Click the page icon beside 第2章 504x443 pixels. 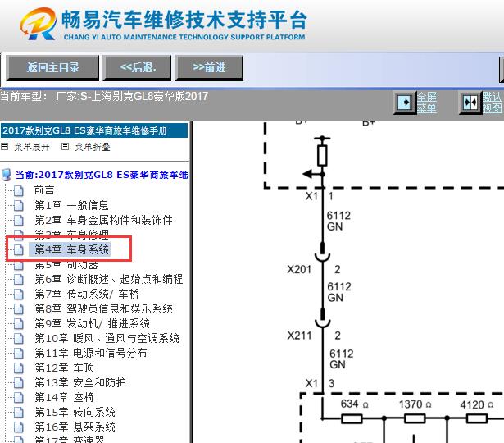[19, 220]
